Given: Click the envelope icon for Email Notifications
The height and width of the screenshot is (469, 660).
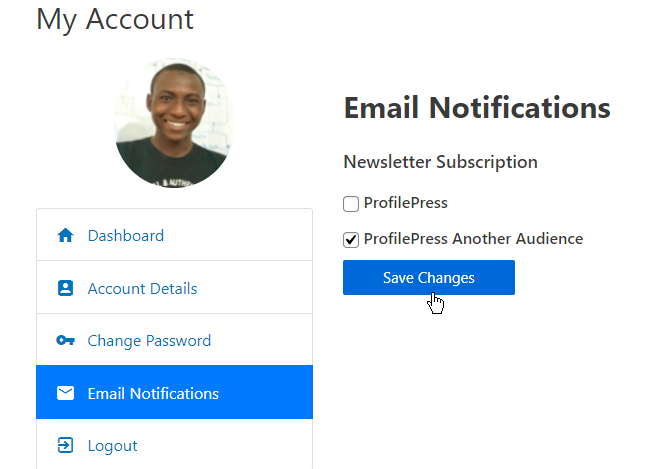Looking at the screenshot, I should [x=65, y=393].
